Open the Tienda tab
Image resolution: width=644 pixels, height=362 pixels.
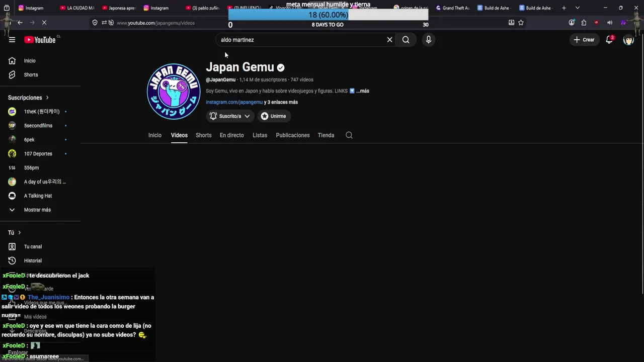[x=326, y=135]
